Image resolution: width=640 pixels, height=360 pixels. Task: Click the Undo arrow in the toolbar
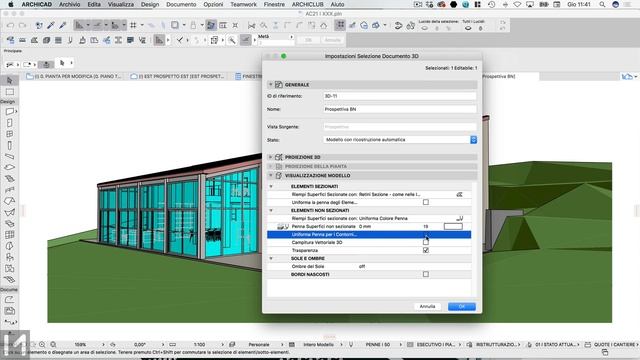coord(11,25)
